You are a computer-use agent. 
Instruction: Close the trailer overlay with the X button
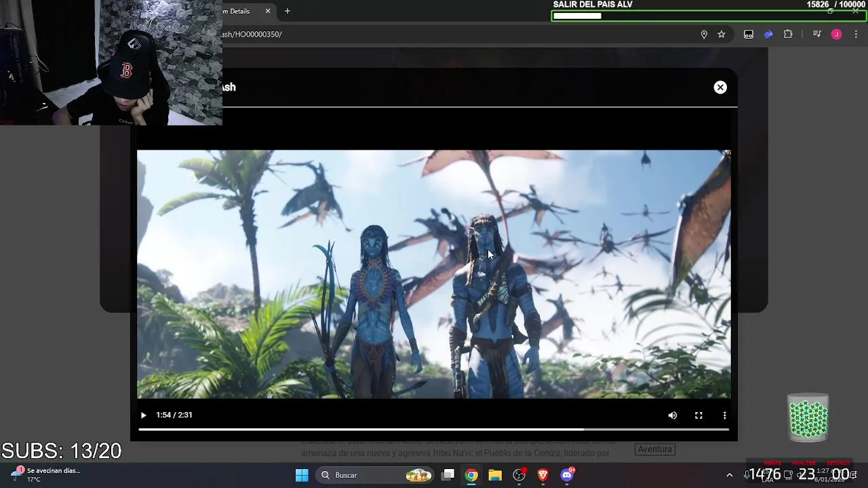click(720, 87)
